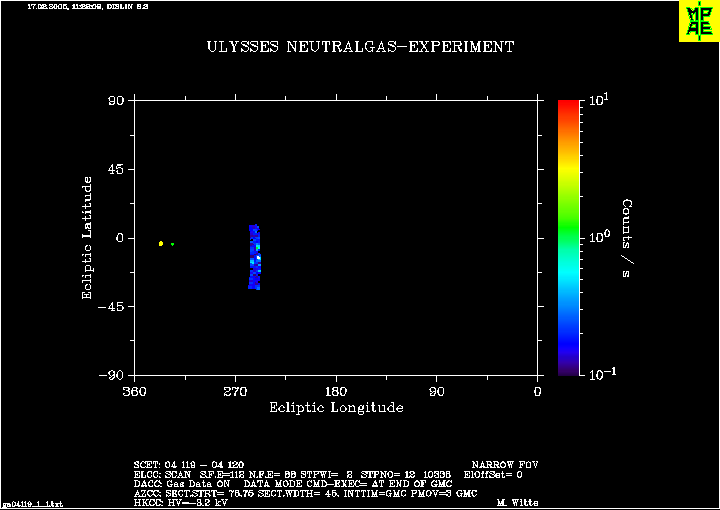Click the AZCC: SECT.STRT= 78.75 text
This screenshot has height=510, width=720.
194,493
